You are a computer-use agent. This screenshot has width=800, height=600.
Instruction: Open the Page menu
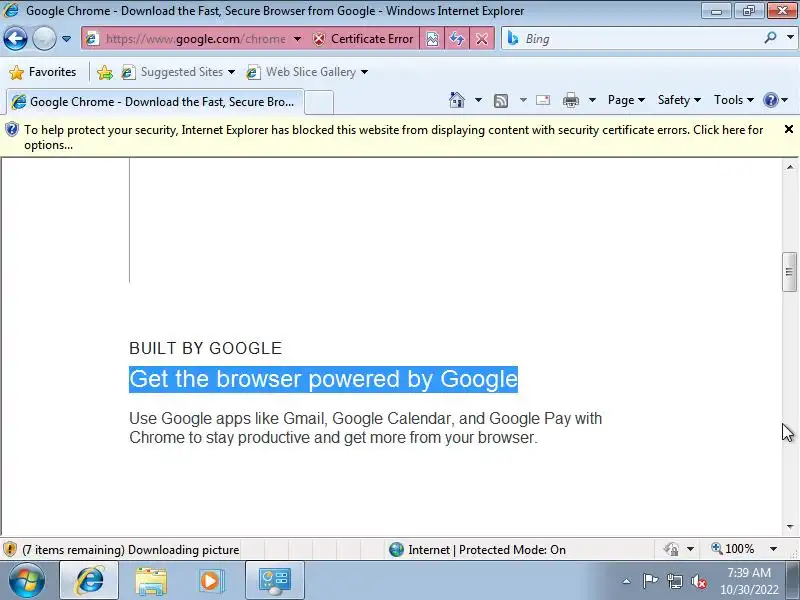pos(626,100)
